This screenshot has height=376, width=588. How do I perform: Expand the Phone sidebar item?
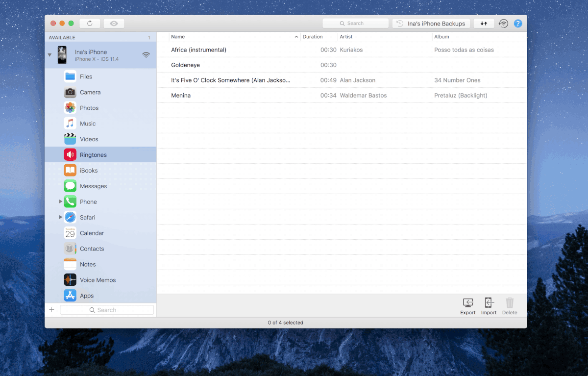pos(61,201)
